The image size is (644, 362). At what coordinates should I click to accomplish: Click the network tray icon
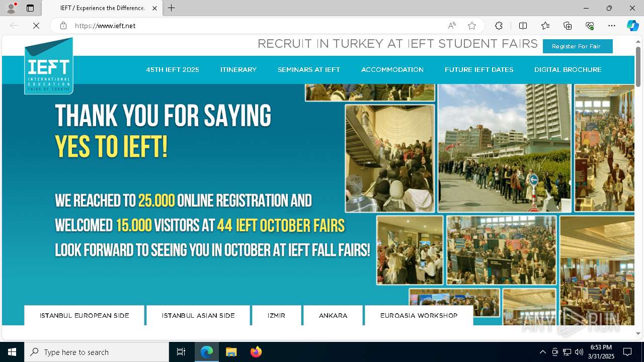(x=567, y=352)
